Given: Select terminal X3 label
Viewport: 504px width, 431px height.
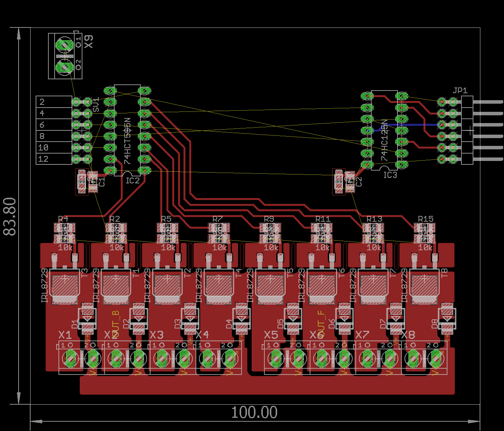Looking at the screenshot, I should point(157,335).
